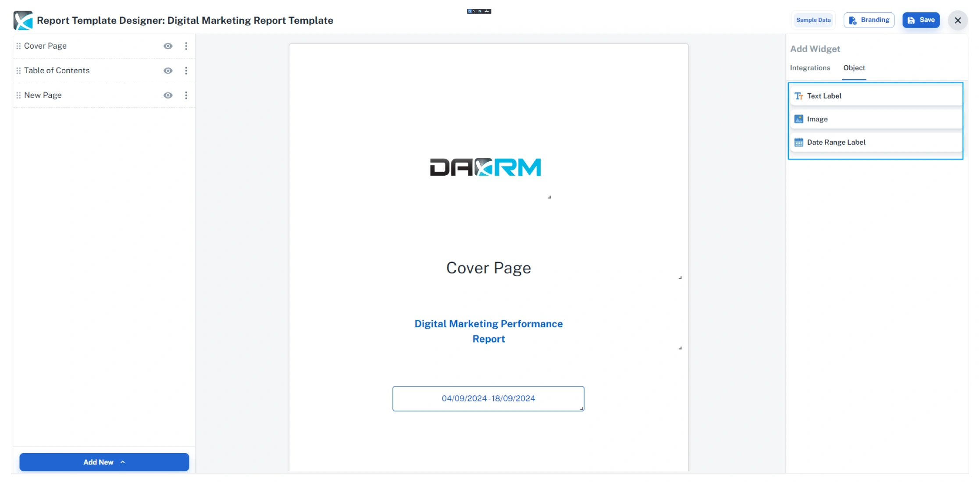
Task: Grab the Cover Page drag handle
Action: [x=18, y=46]
